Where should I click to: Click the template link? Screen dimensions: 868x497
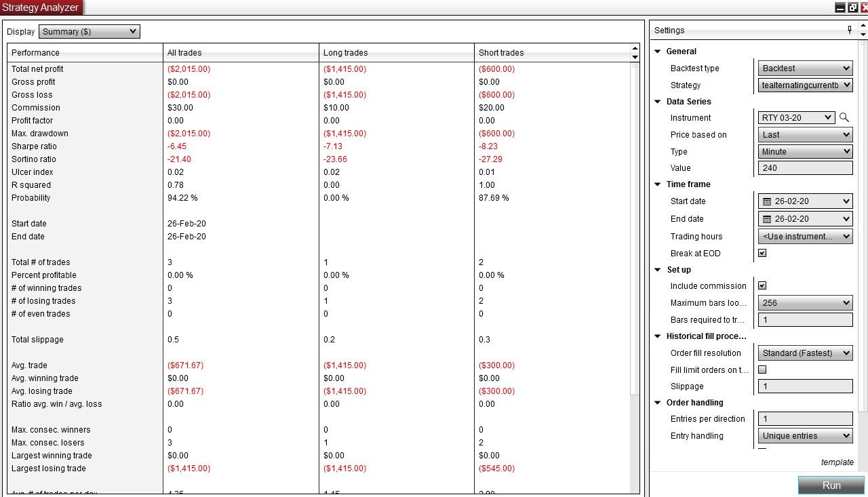pyautogui.click(x=837, y=462)
